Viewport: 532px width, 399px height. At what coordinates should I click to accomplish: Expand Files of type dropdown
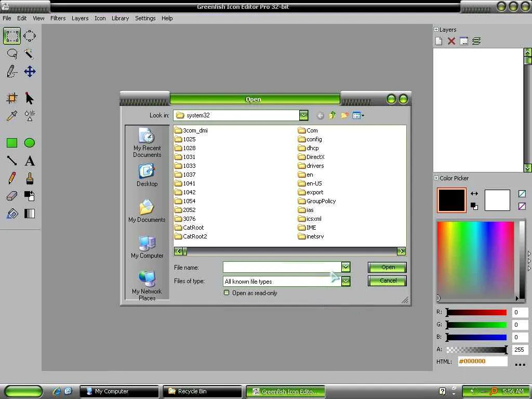click(x=345, y=281)
